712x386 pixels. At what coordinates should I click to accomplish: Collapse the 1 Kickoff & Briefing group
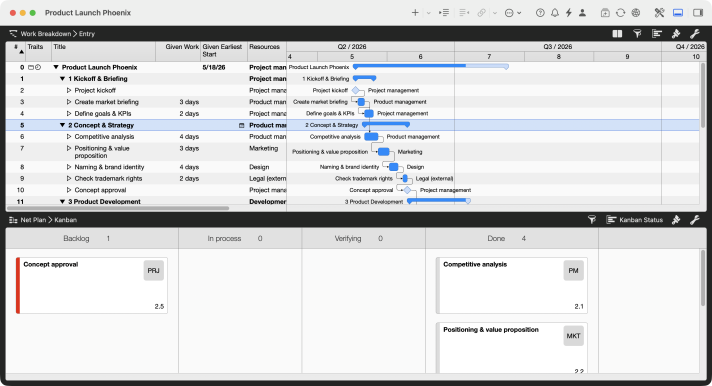click(x=63, y=79)
